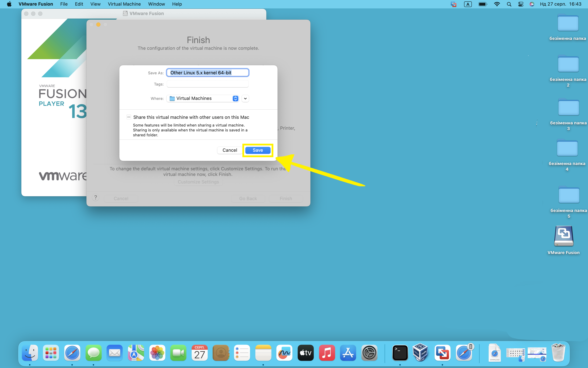Image resolution: width=588 pixels, height=368 pixels.
Task: Open the Apple menu
Action: [x=9, y=4]
